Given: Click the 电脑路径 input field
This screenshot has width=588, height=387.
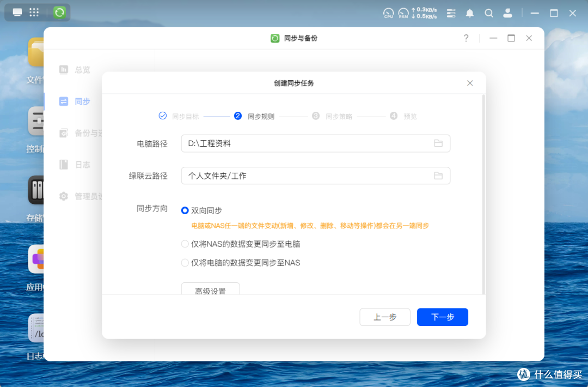Looking at the screenshot, I should click(x=315, y=143).
